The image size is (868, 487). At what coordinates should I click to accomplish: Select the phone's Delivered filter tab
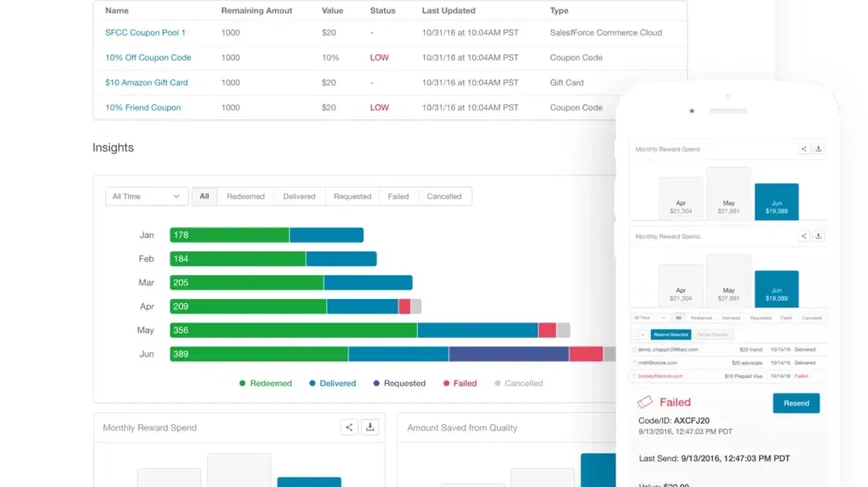click(x=731, y=318)
